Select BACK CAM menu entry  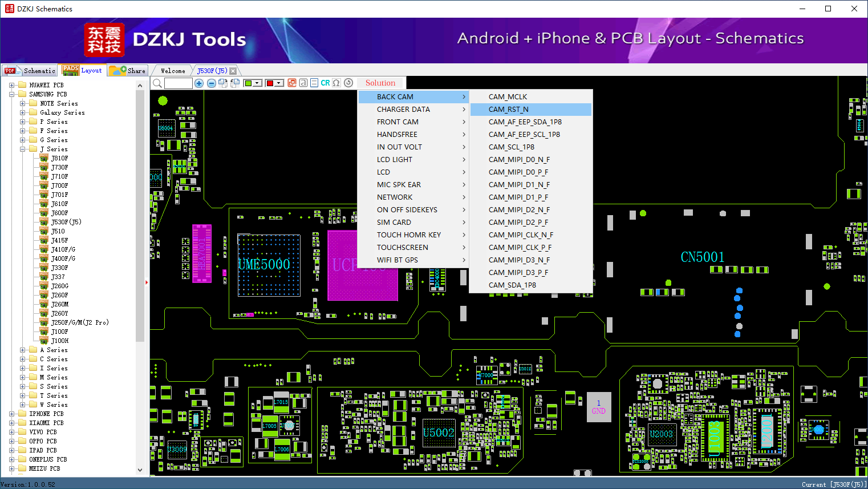414,97
